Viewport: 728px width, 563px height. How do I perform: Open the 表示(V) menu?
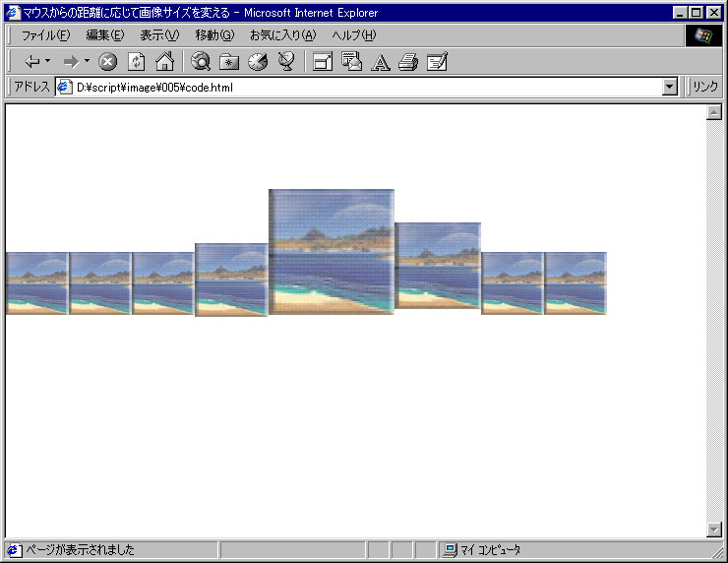159,35
